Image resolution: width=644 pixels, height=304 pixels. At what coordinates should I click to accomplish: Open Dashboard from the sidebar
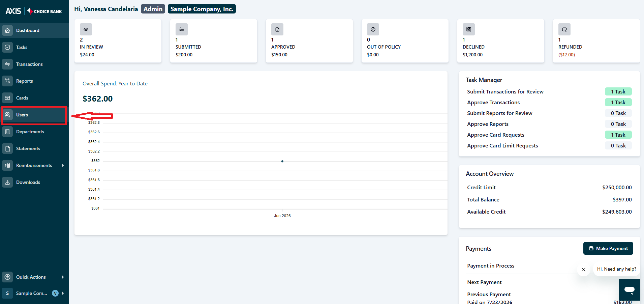[34, 30]
